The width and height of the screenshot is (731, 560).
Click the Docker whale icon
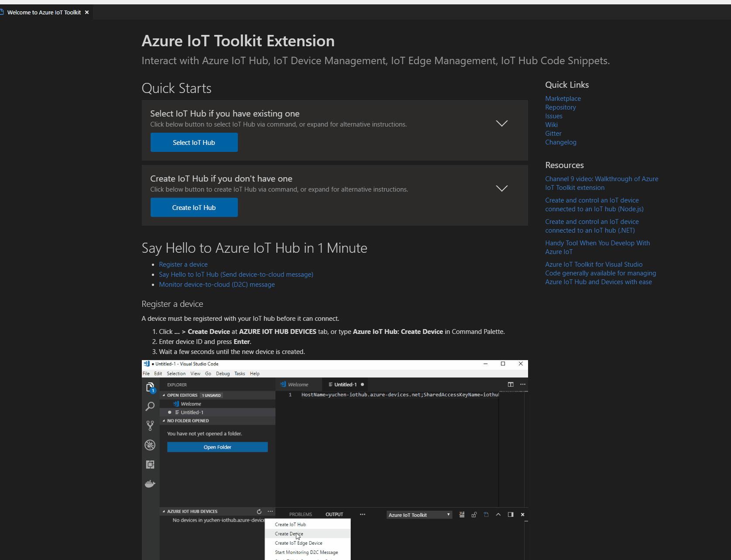tap(150, 484)
